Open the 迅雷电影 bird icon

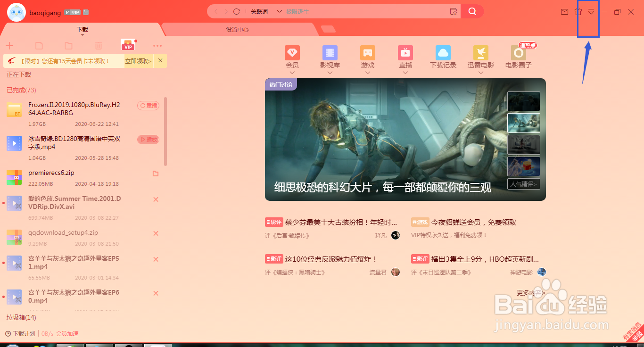pos(481,52)
